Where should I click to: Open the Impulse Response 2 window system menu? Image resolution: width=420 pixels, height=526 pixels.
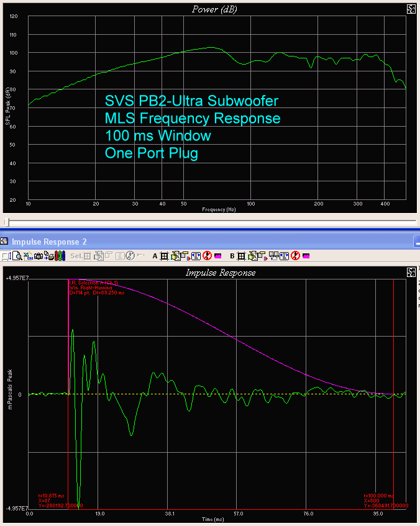point(5,242)
